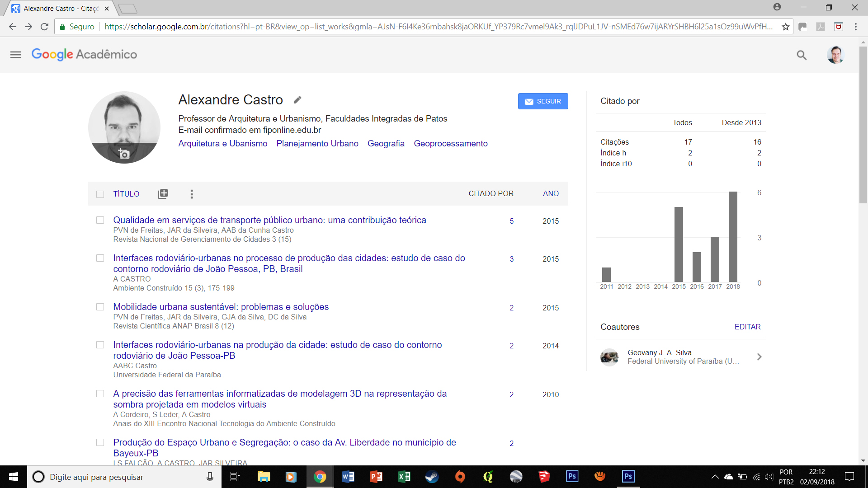
Task: Click the SEGUIR button
Action: pyautogui.click(x=542, y=101)
